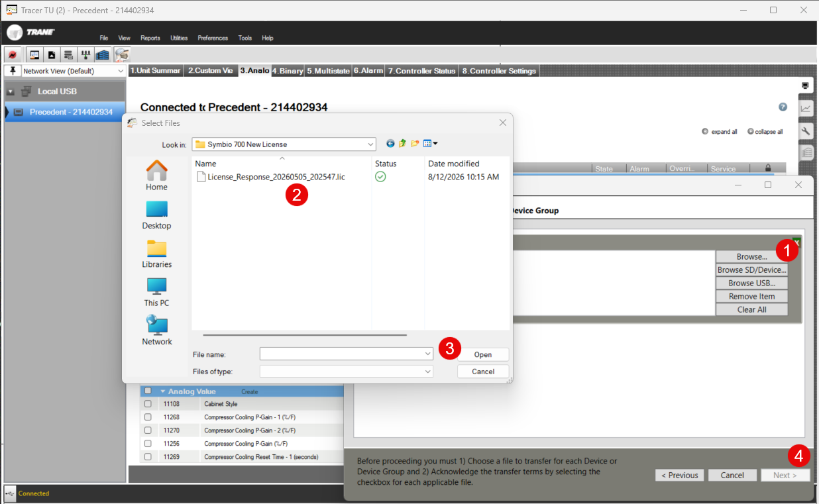The image size is (819, 504).
Task: Open the Preferences menu
Action: (x=213, y=38)
